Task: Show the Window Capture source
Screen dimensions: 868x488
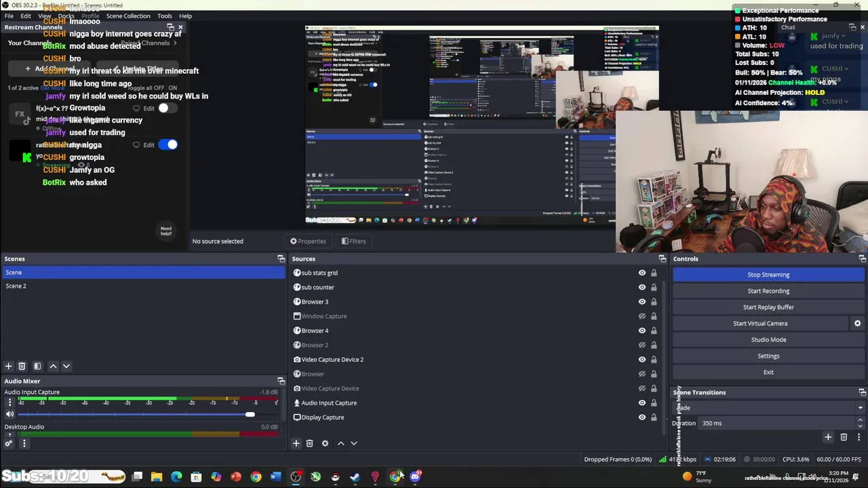Action: pos(642,317)
